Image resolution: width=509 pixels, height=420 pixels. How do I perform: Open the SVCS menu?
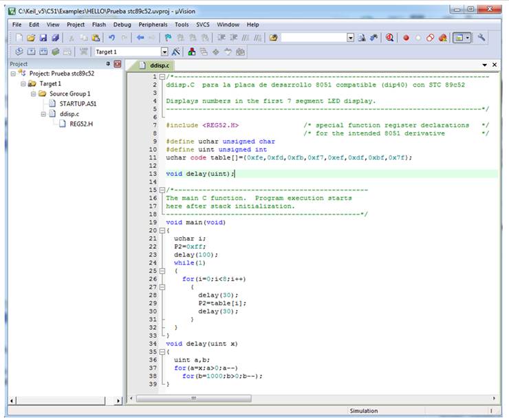[203, 25]
